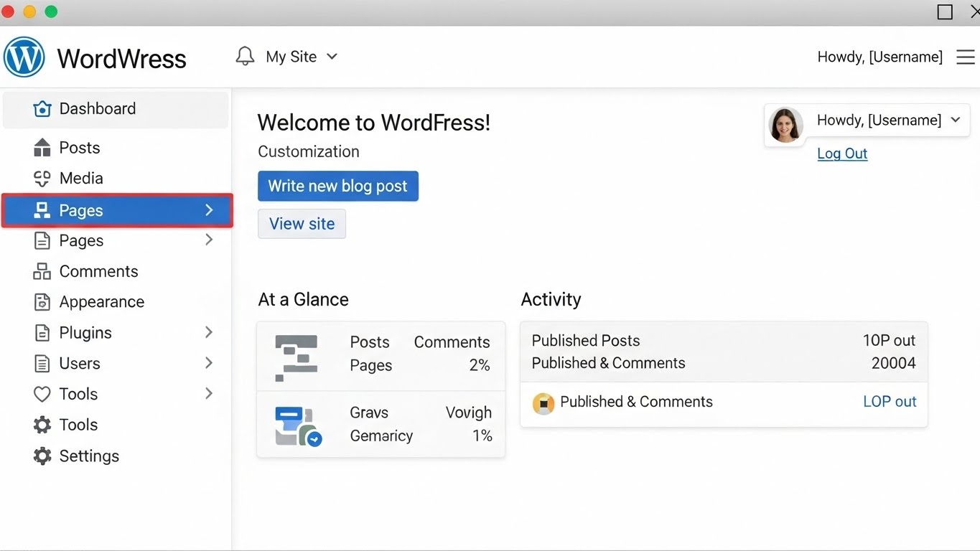Click the Write new blog post button

pyautogui.click(x=337, y=186)
